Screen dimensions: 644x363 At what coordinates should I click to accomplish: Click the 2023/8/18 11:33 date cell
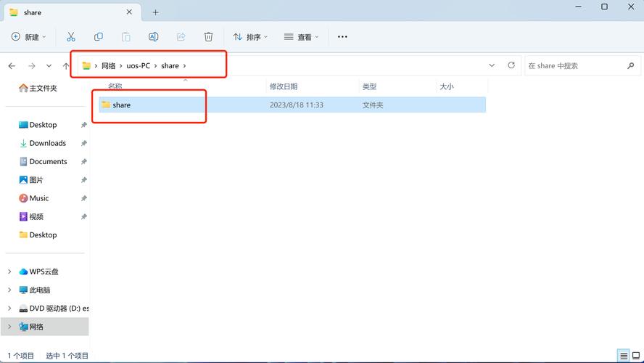(296, 105)
